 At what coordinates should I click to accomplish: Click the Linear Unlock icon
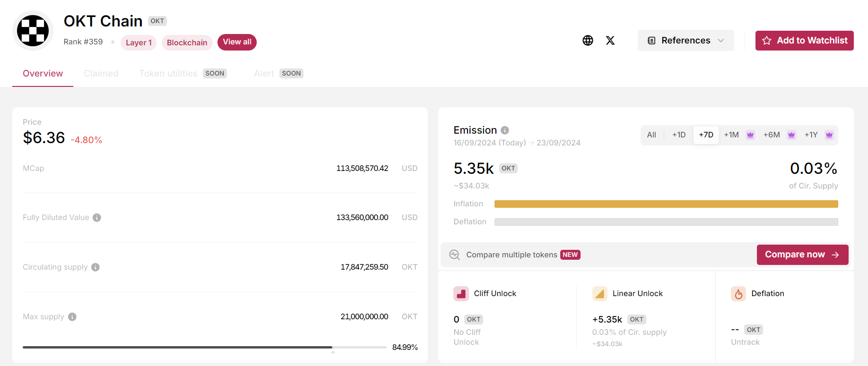click(600, 294)
